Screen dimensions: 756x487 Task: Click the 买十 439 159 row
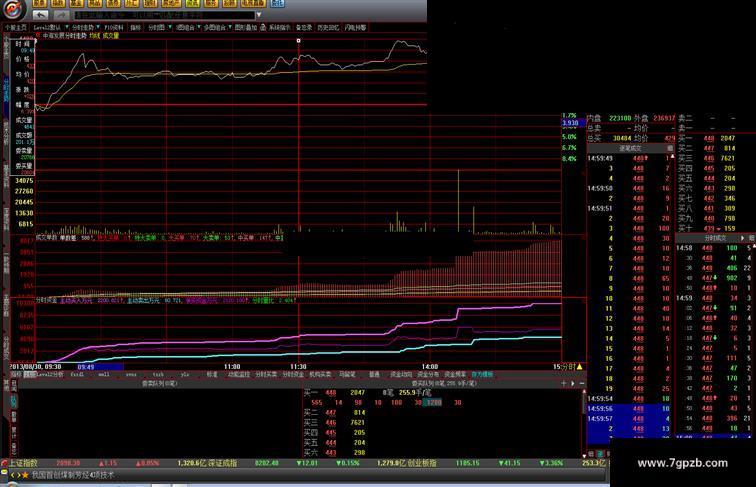click(x=707, y=229)
